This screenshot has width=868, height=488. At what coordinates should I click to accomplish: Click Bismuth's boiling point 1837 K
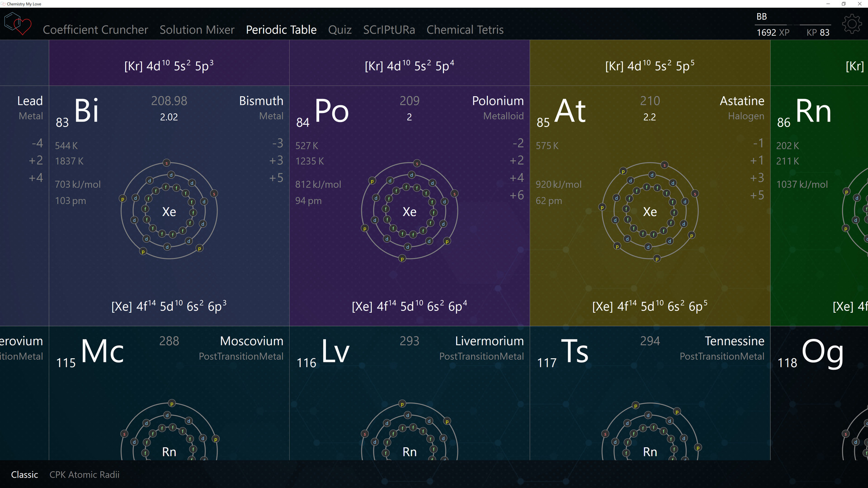point(69,161)
